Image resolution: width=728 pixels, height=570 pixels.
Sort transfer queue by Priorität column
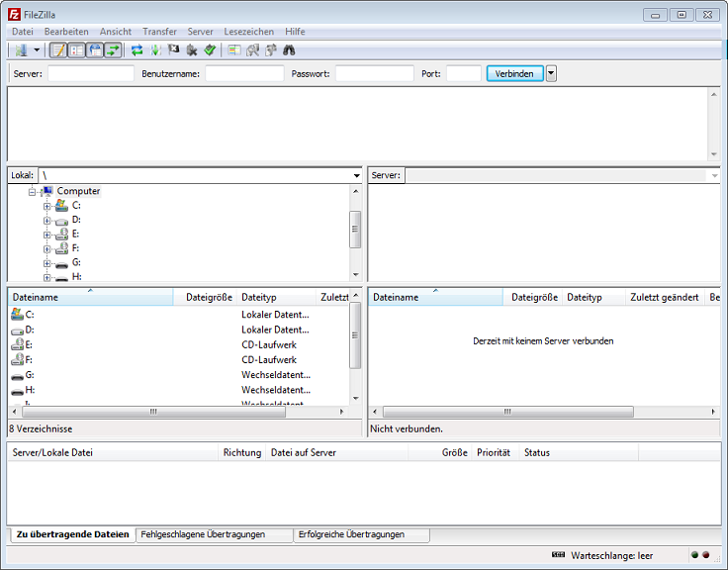tap(495, 452)
